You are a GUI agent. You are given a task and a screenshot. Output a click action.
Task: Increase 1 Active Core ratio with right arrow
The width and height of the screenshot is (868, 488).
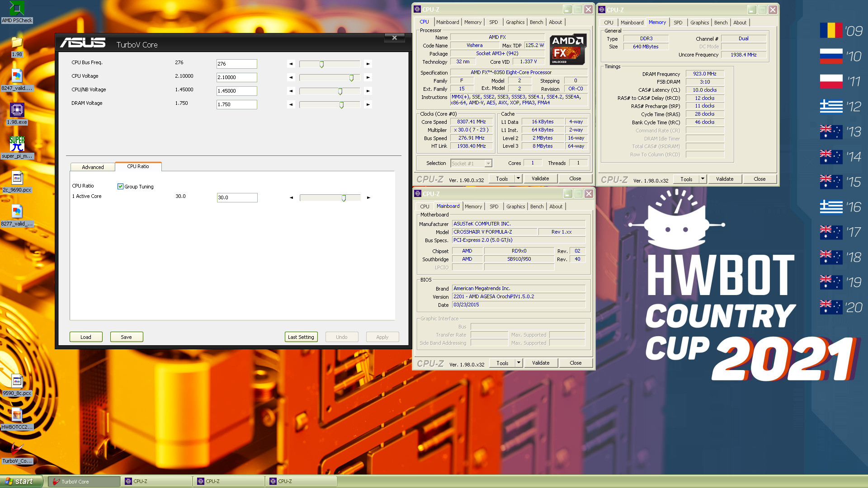pos(368,197)
